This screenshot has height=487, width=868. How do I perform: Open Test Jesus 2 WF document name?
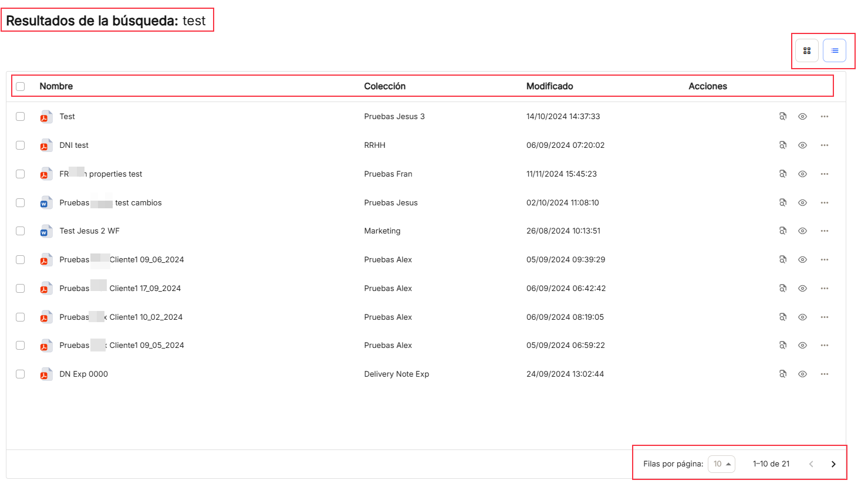tap(89, 231)
